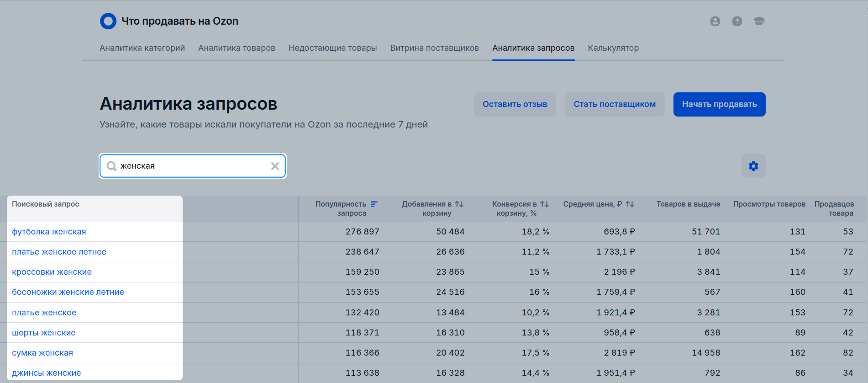
Task: Open query босоножки женские летние
Action: click(68, 292)
